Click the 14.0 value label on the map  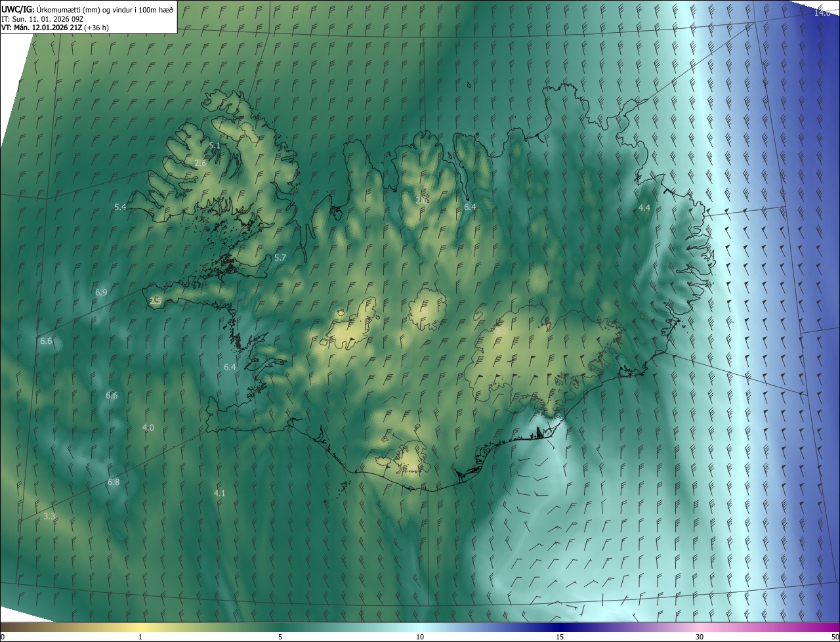tap(823, 12)
